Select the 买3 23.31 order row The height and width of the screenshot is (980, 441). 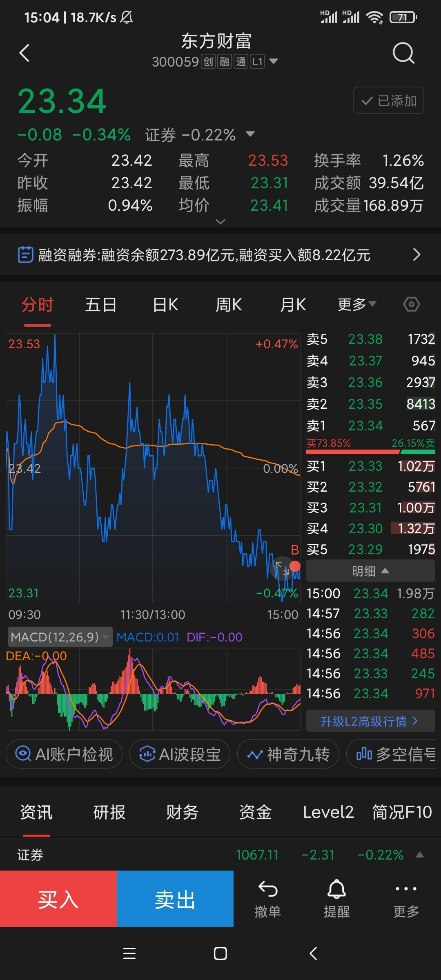click(370, 508)
